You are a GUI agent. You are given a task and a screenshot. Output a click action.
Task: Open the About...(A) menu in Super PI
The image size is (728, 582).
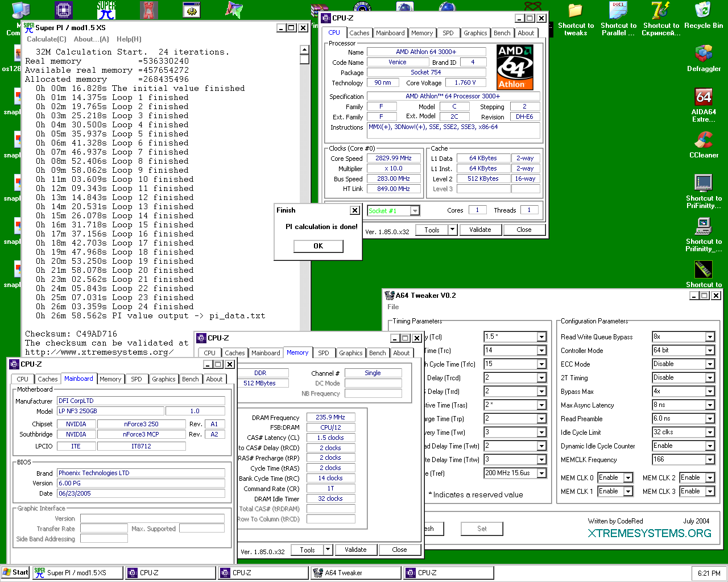click(92, 39)
